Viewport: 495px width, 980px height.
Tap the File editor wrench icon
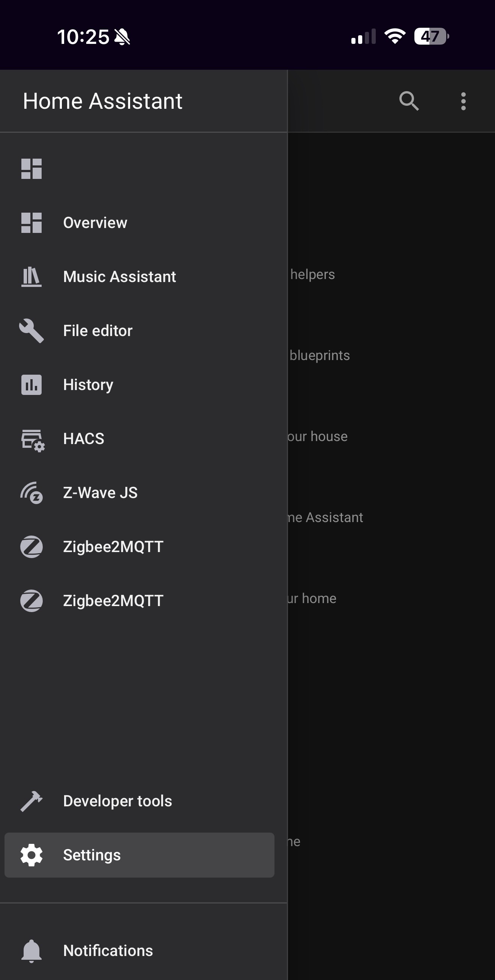[31, 330]
